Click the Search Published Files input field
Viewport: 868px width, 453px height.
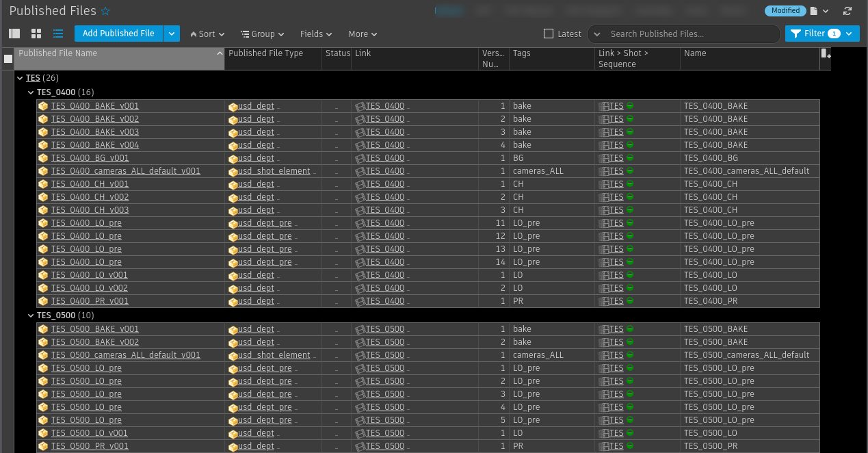point(691,34)
